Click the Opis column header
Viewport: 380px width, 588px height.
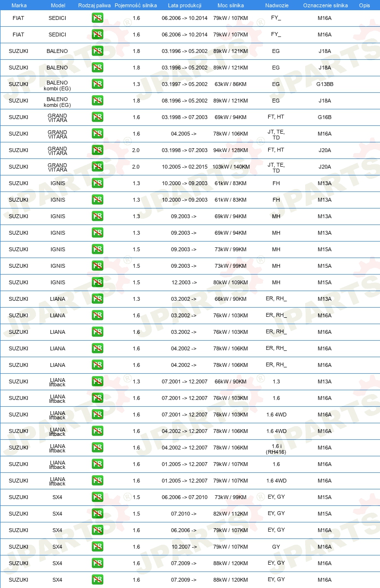(364, 5)
